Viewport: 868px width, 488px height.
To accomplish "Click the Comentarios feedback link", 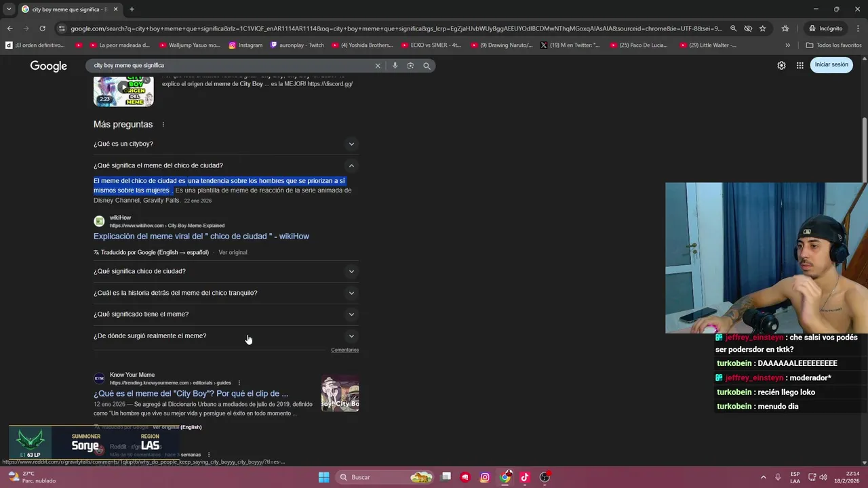I will tap(344, 350).
